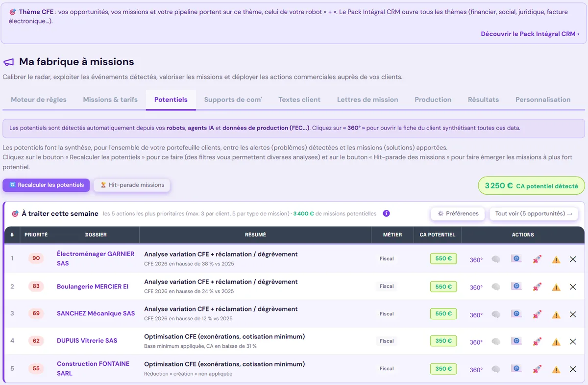Image resolution: width=588 pixels, height=385 pixels.
Task: Dismiss the Électroménager GARNIER SAS row with X
Action: tap(573, 259)
